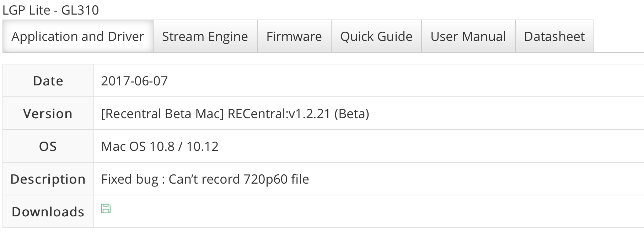The height and width of the screenshot is (237, 644).
Task: Click the word Beta in parentheses
Action: click(x=352, y=114)
